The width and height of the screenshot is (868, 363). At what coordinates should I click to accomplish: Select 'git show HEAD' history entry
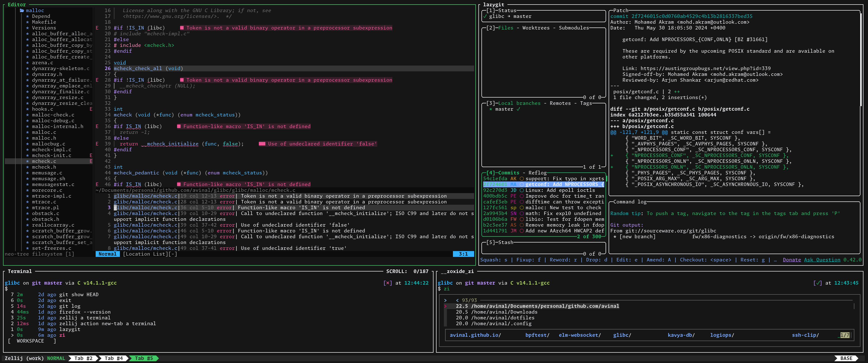pos(79,295)
